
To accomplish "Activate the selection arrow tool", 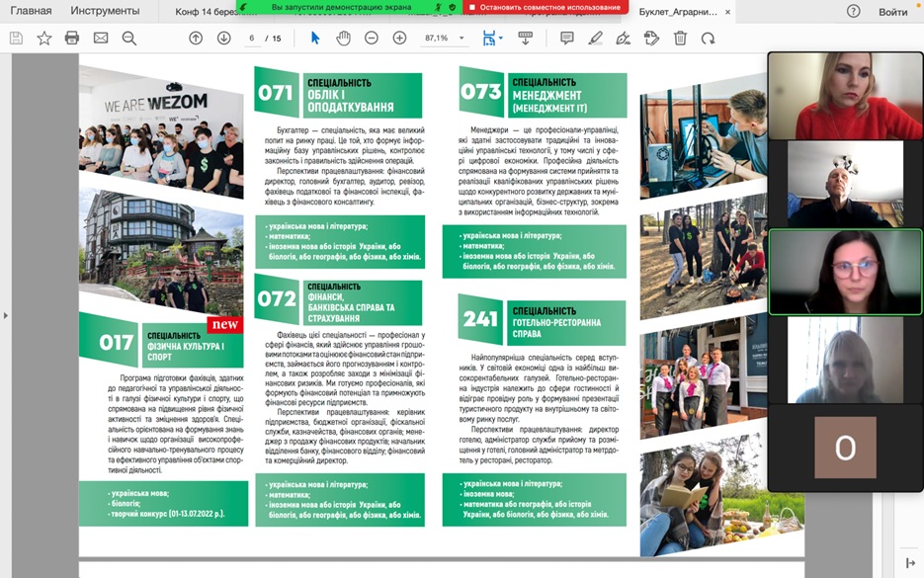I will pyautogui.click(x=315, y=39).
